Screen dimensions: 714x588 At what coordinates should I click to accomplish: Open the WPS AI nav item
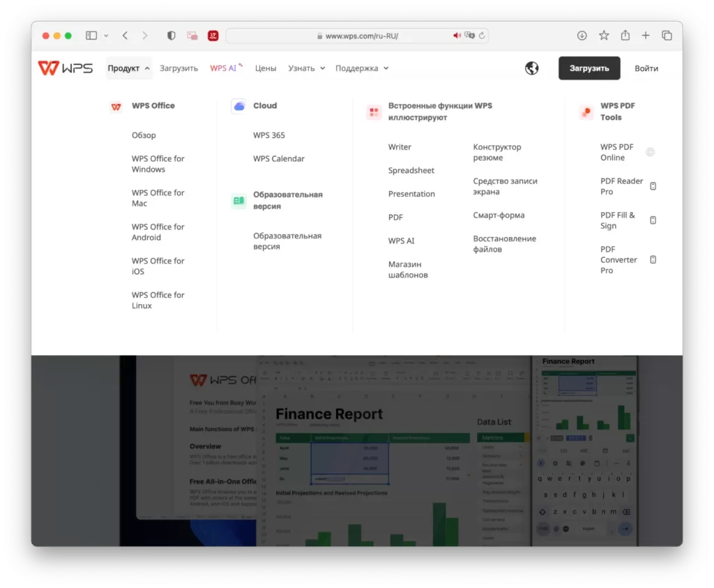pyautogui.click(x=226, y=68)
